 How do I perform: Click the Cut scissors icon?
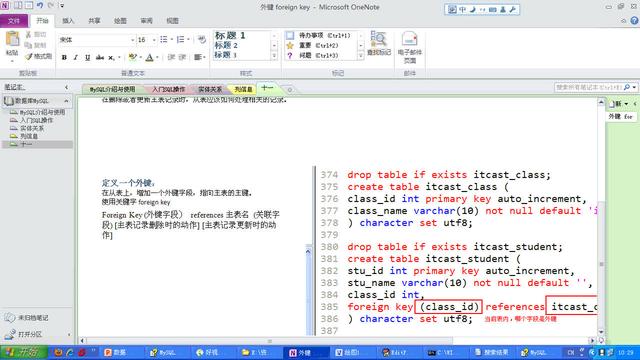[x=29, y=35]
